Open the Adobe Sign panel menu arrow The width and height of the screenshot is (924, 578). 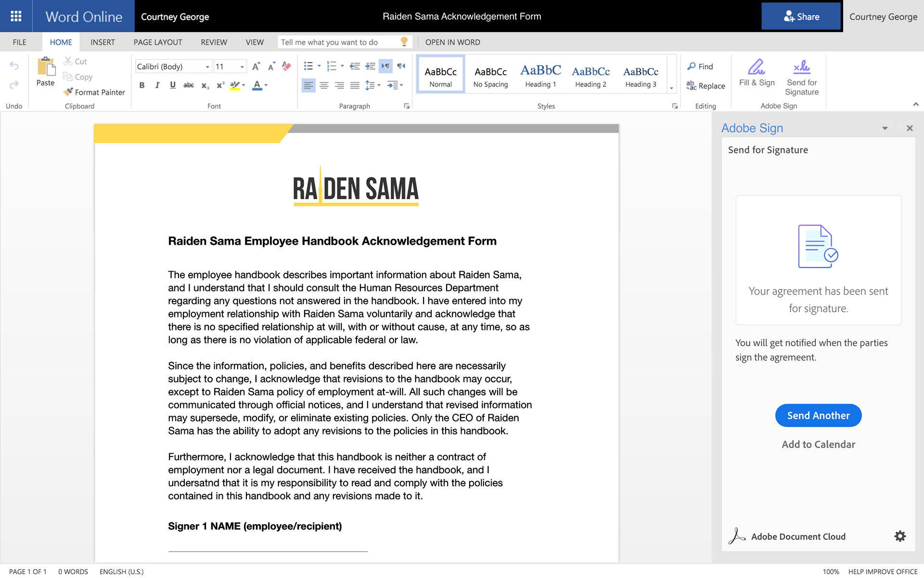click(885, 128)
